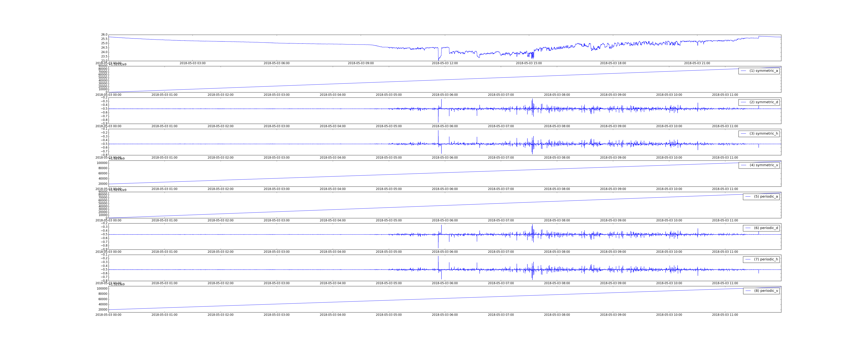The image size is (868, 347).
Task: Select the (3) symmetric_h legend box
Action: (x=759, y=134)
